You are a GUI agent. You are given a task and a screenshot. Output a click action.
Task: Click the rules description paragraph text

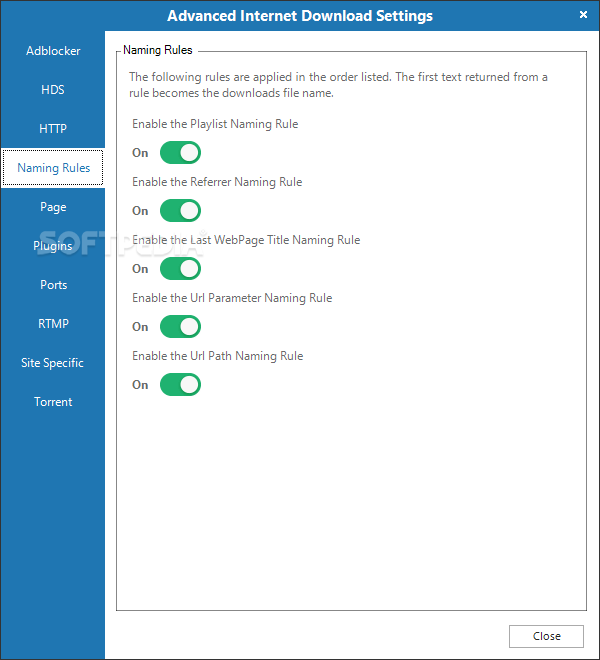coord(338,85)
